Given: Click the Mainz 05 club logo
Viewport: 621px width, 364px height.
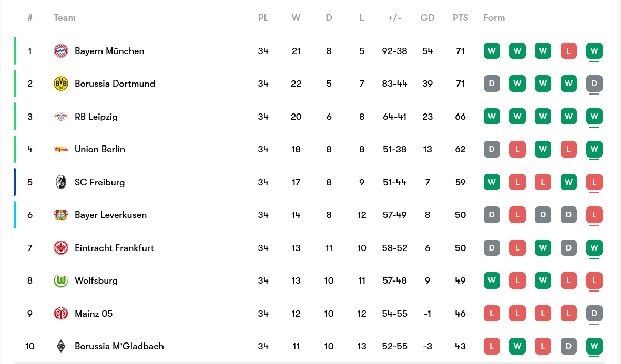Looking at the screenshot, I should 61,314.
